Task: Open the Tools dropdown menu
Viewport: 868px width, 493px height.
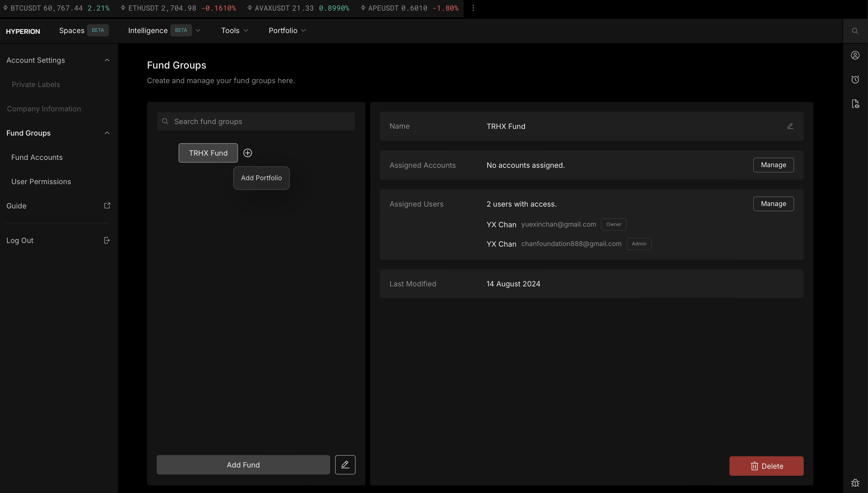Action: (x=235, y=30)
